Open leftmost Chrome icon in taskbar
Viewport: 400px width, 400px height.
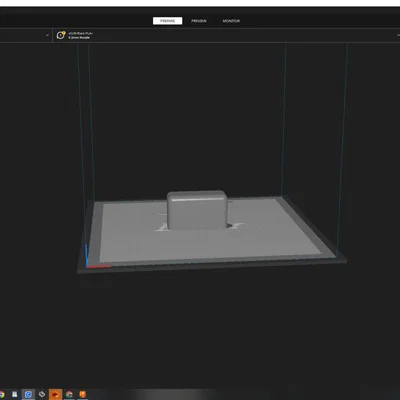[x=2, y=395]
